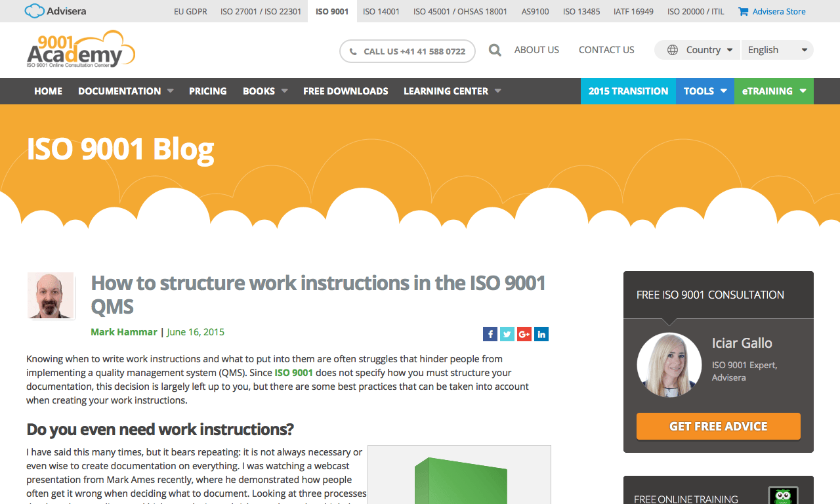Screen dimensions: 840x504
Task: Follow the ISO 9001 link in the paragraph
Action: click(x=293, y=373)
